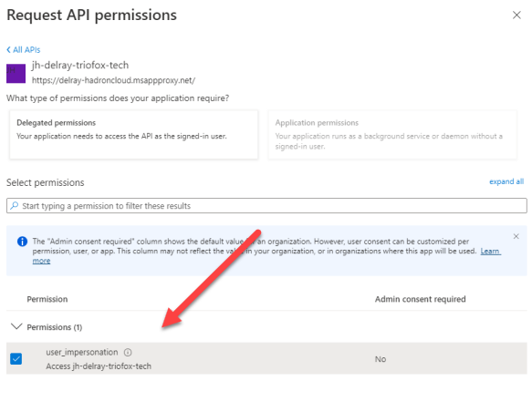Click the expand all link
The height and width of the screenshot is (402, 532).
point(506,181)
